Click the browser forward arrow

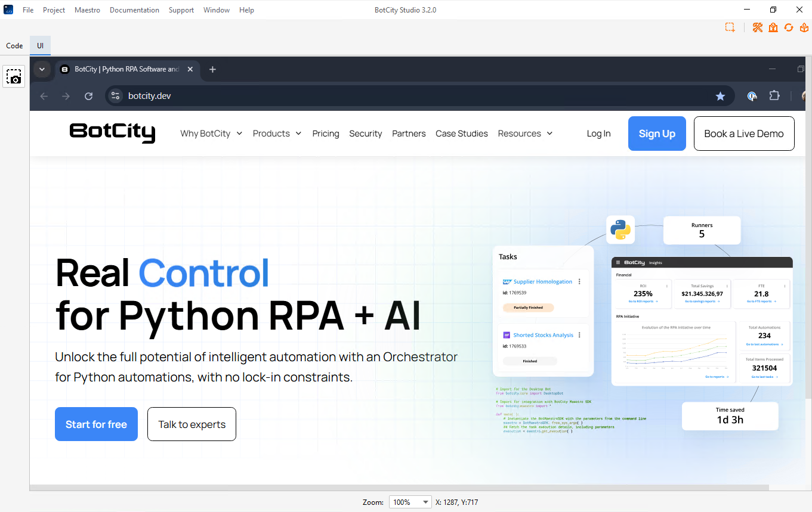[x=66, y=96]
